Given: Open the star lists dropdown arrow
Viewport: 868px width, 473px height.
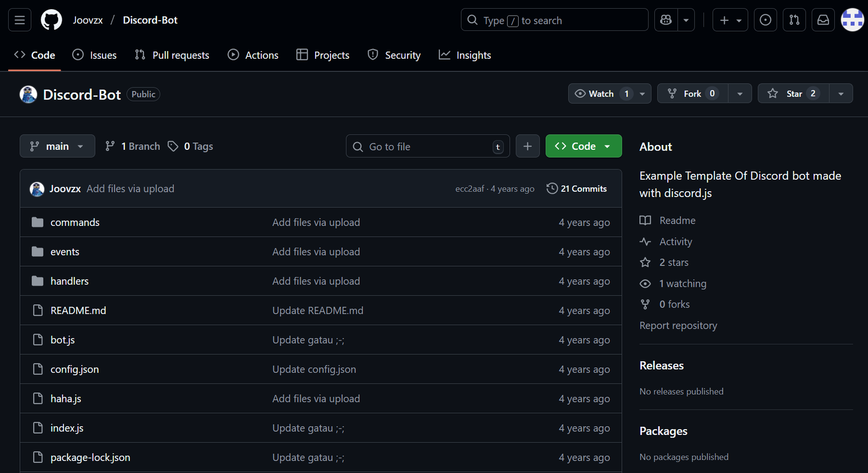Looking at the screenshot, I should tap(840, 93).
